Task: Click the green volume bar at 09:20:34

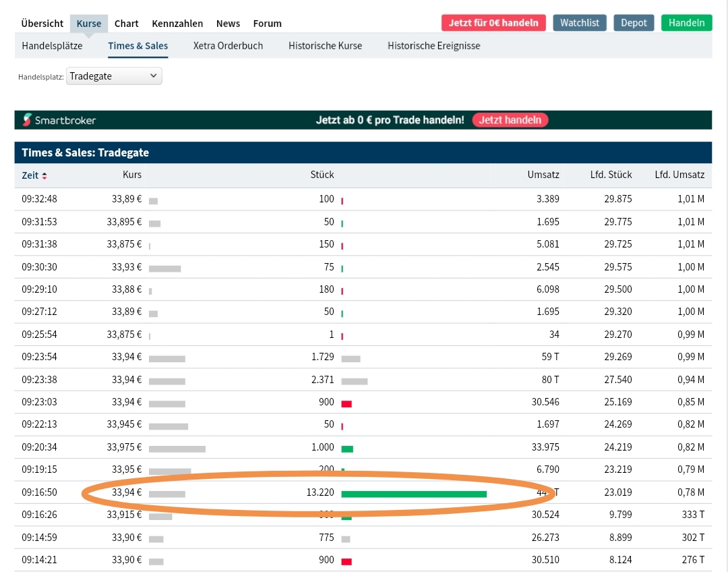Action: point(347,449)
